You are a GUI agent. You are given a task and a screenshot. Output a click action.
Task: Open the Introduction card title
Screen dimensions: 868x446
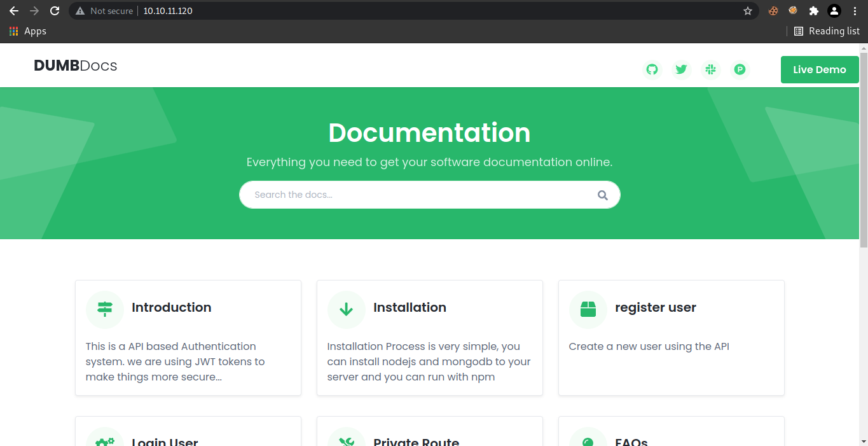[x=171, y=307]
